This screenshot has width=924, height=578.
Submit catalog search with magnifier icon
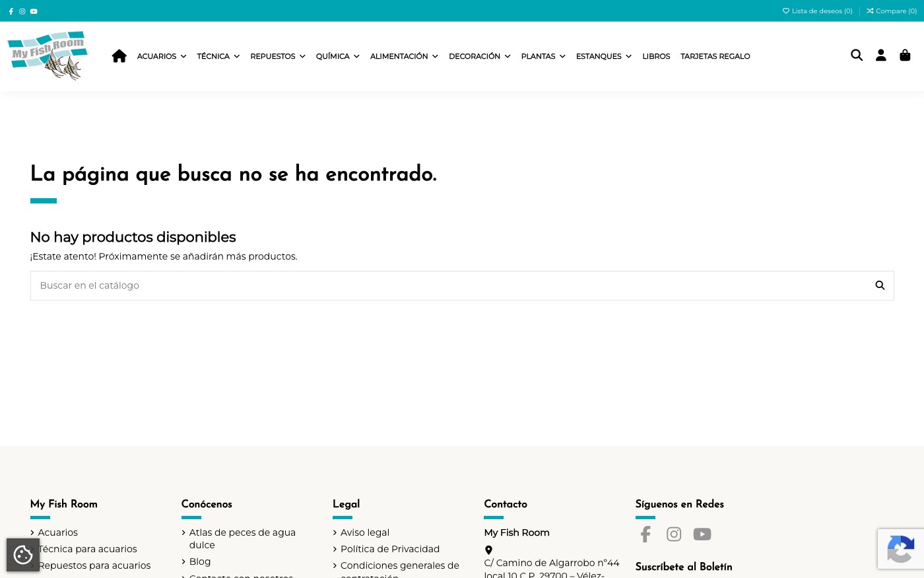tap(880, 285)
